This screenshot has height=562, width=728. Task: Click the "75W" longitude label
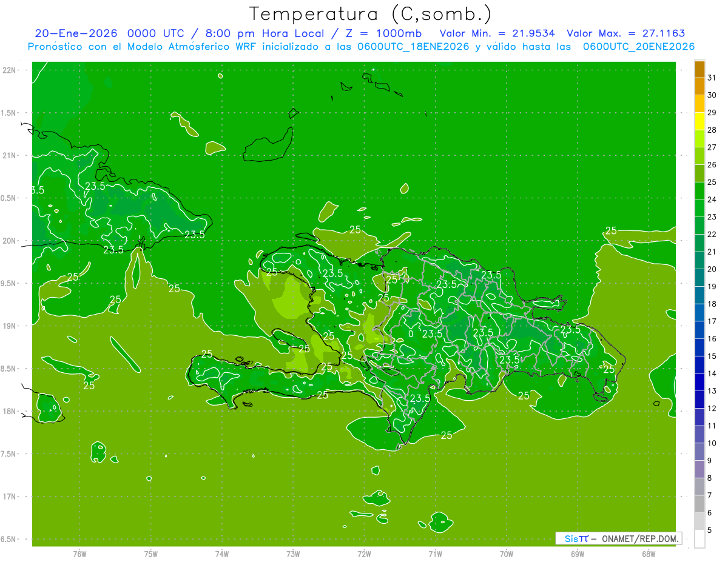(151, 554)
